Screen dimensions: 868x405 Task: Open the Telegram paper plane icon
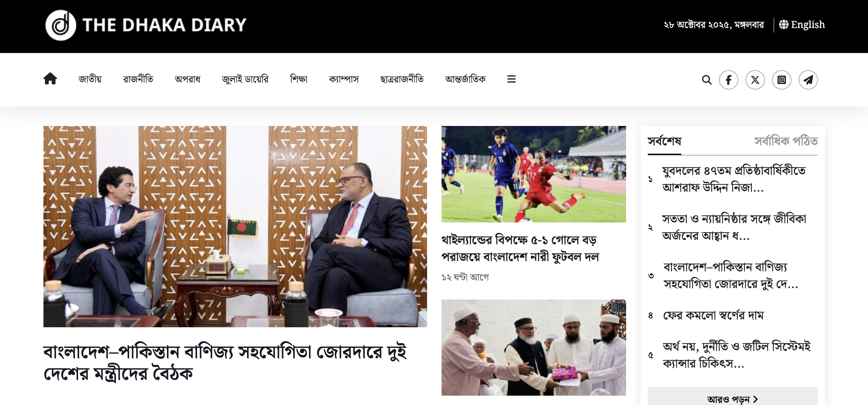pos(808,80)
